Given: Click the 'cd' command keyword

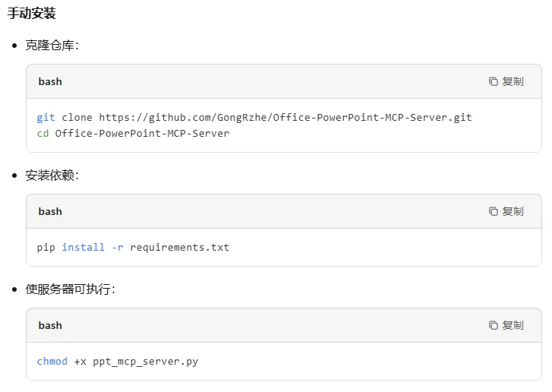Looking at the screenshot, I should (43, 134).
